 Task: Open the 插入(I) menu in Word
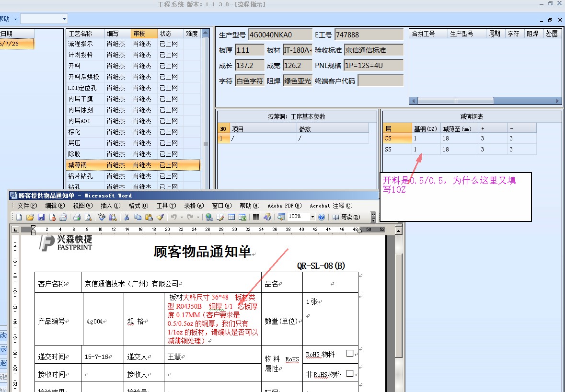[110, 206]
